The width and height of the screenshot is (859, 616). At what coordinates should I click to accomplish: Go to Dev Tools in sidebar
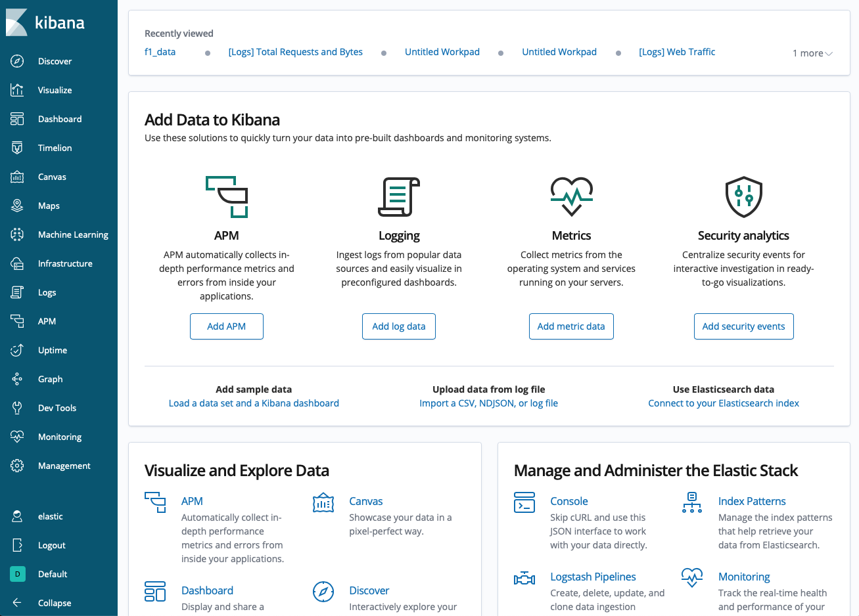(x=57, y=408)
